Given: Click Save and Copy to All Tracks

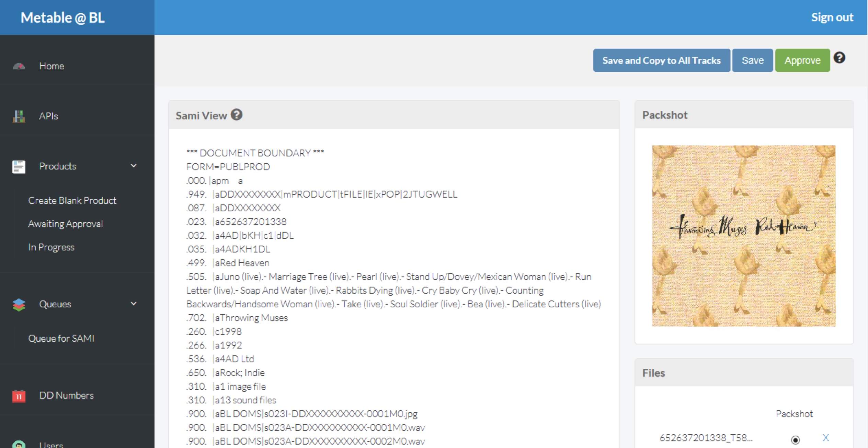Looking at the screenshot, I should (662, 60).
